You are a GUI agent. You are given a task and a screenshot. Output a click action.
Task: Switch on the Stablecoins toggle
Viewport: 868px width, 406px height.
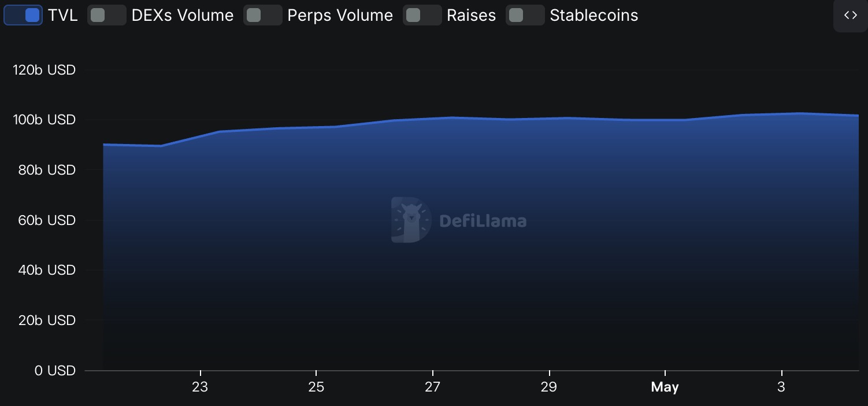[525, 15]
